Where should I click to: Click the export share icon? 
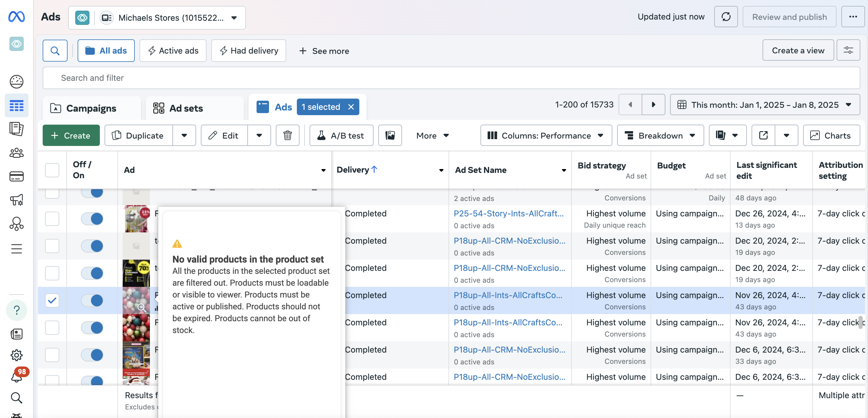pyautogui.click(x=763, y=135)
